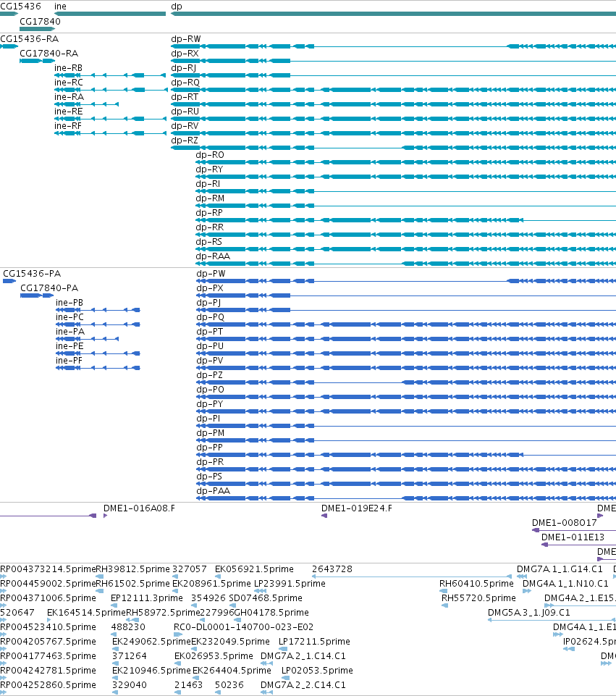The height and width of the screenshot is (696, 616).
Task: Select EST LP17211.5prime
Action: tap(314, 642)
